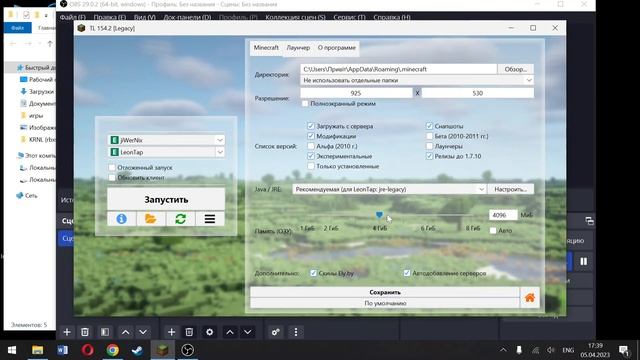
Task: Click directory path input field
Action: [x=398, y=69]
